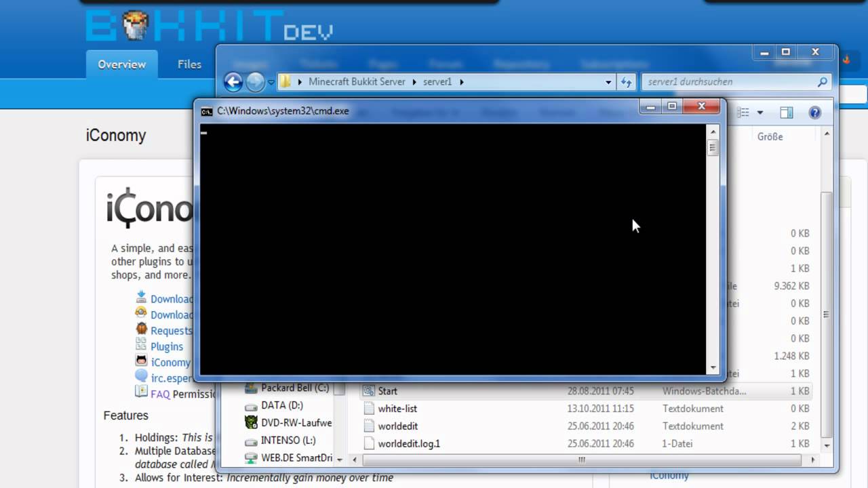This screenshot has height=488, width=868.
Task: Toggle the preview pane icon in Explorer
Action: [787, 113]
